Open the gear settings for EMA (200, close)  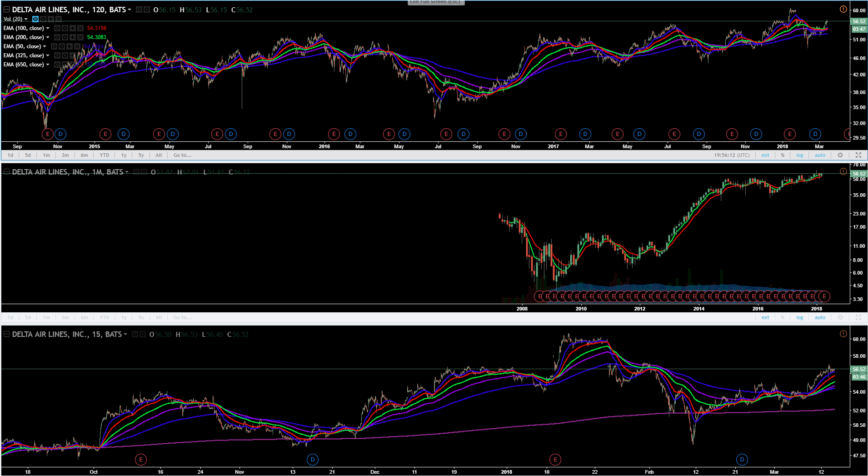tap(65, 37)
